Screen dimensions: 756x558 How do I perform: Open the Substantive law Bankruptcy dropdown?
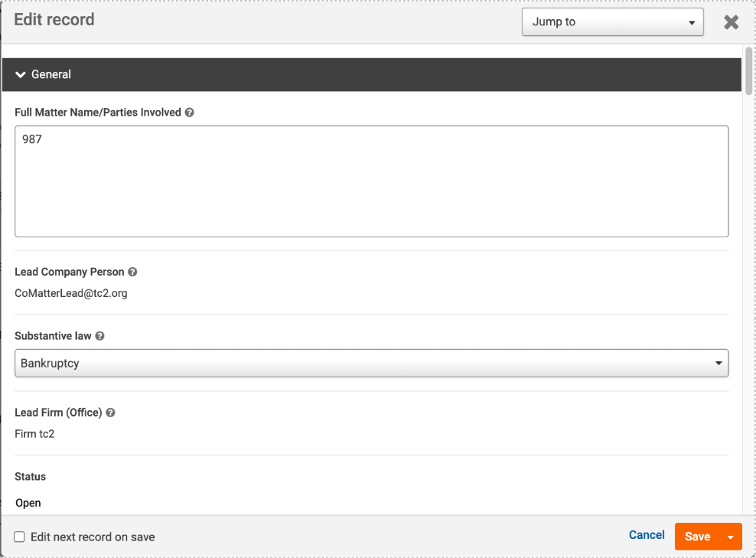coord(371,363)
